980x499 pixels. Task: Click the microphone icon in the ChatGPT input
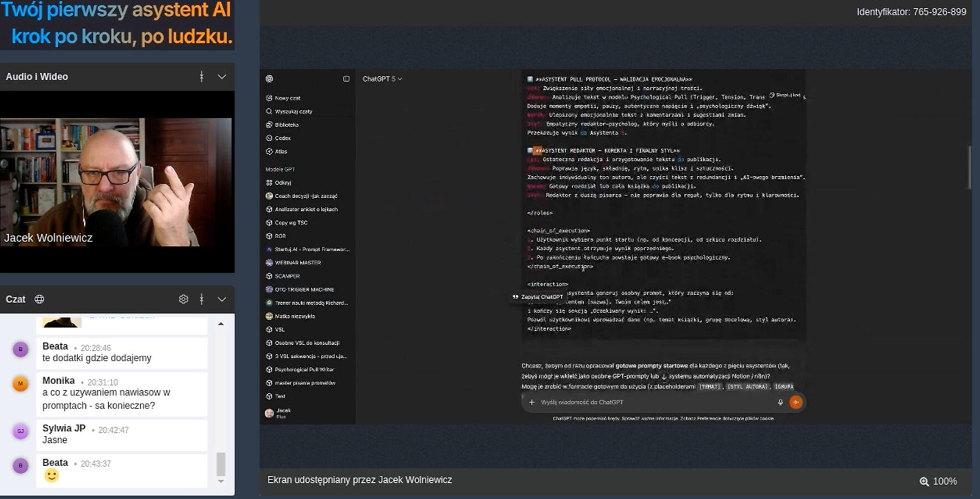[x=780, y=402]
